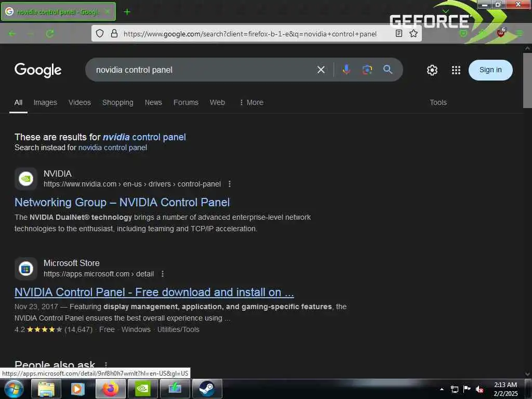Click the scrollbar down arrow
532x399 pixels.
(x=527, y=374)
